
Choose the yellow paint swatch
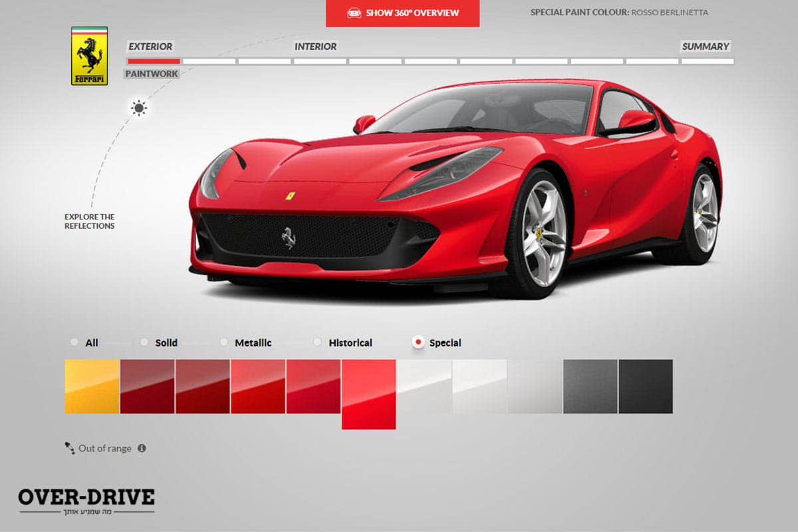pos(92,386)
